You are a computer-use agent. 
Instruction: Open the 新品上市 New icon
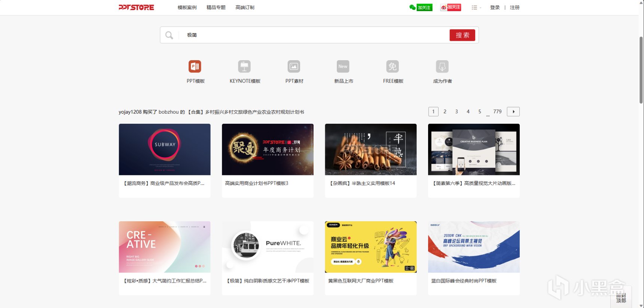pyautogui.click(x=343, y=67)
